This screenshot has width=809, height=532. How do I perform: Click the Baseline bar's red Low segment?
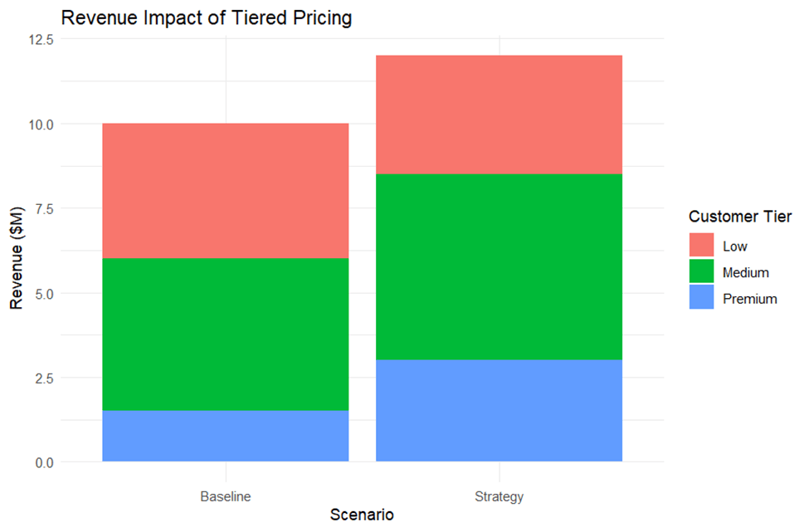(x=225, y=191)
